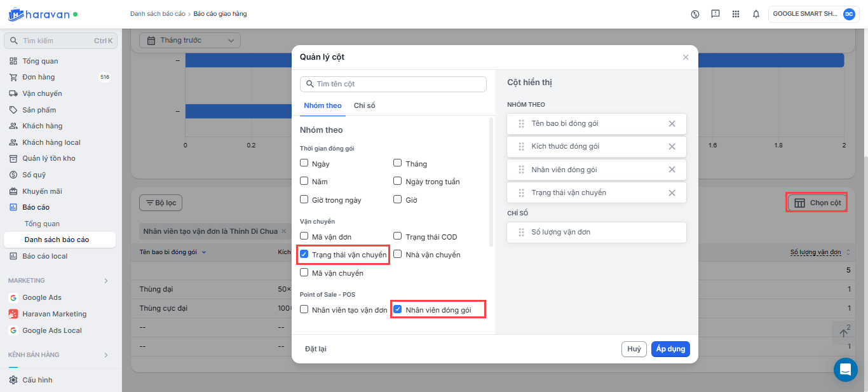Click drag handle of 'Số lượng vận đơn'

[x=521, y=233]
